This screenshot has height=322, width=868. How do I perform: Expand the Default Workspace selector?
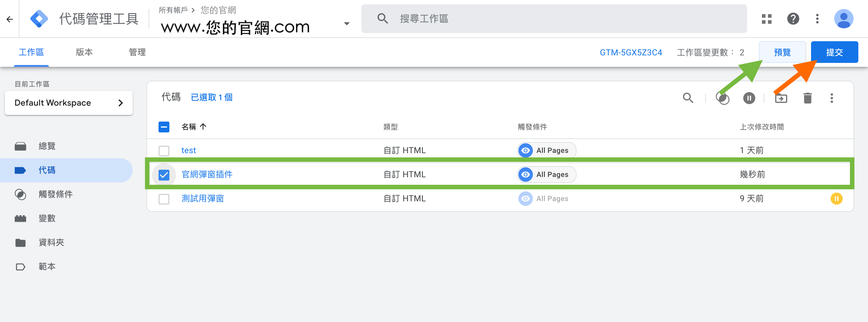pos(69,103)
